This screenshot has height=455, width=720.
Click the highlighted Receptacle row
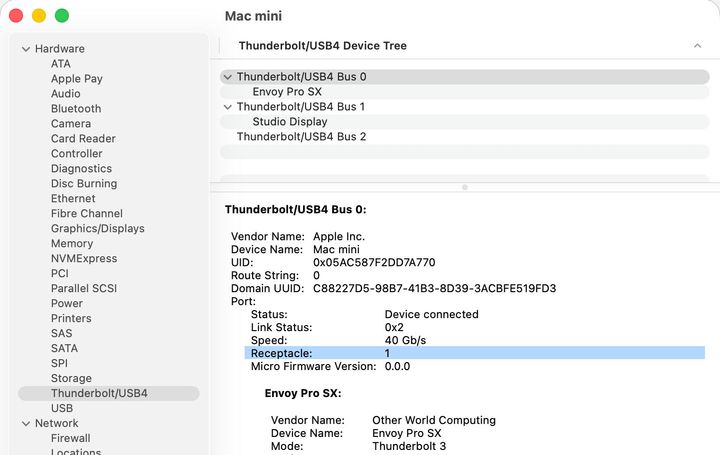coord(475,353)
